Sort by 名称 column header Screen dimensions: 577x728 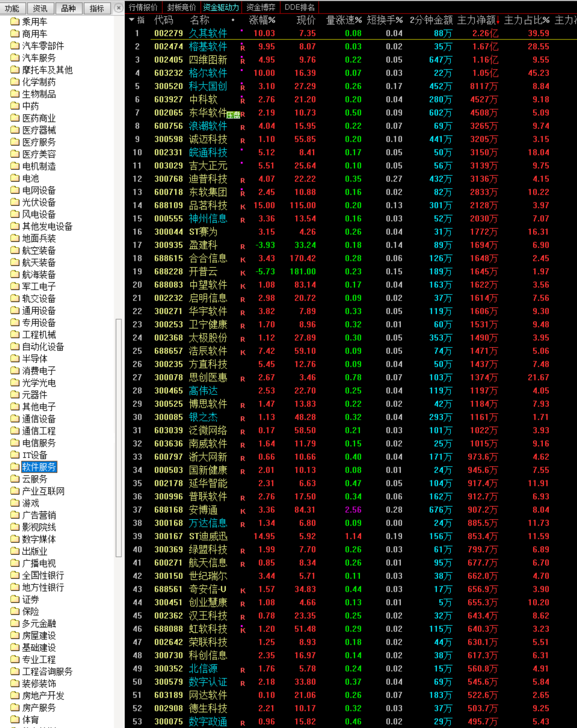click(199, 20)
